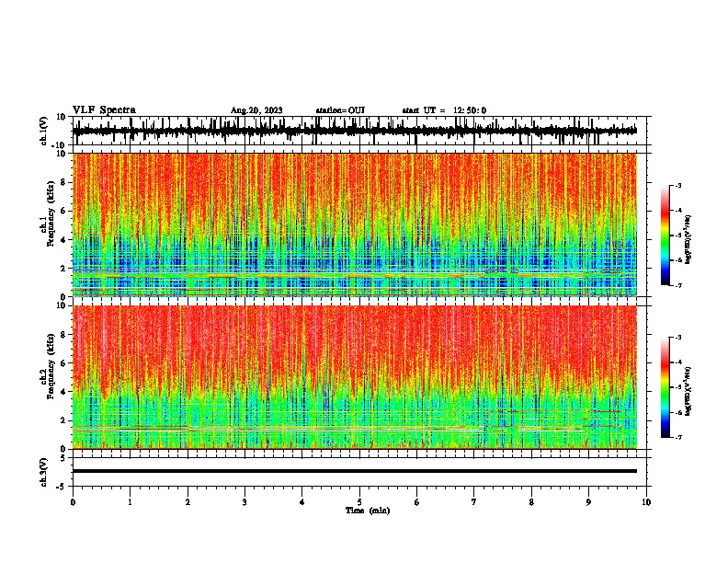Click the "station=OUJ" header text
Screen dimensions: 728x563
click(340, 110)
